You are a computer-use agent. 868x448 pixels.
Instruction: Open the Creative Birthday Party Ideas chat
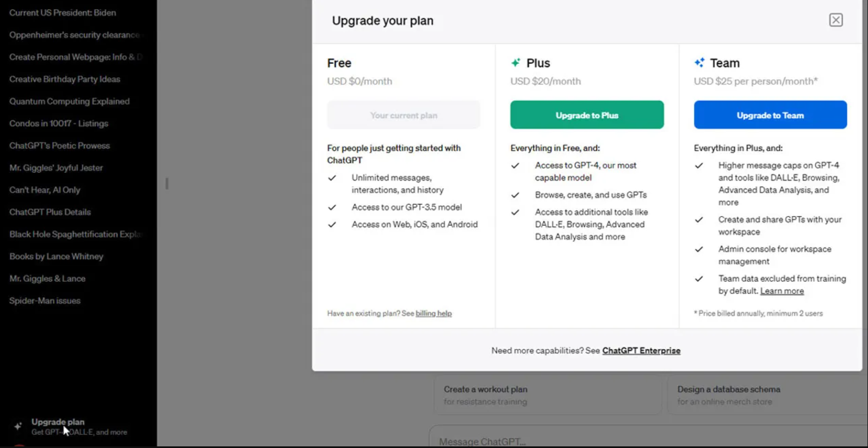(x=65, y=79)
